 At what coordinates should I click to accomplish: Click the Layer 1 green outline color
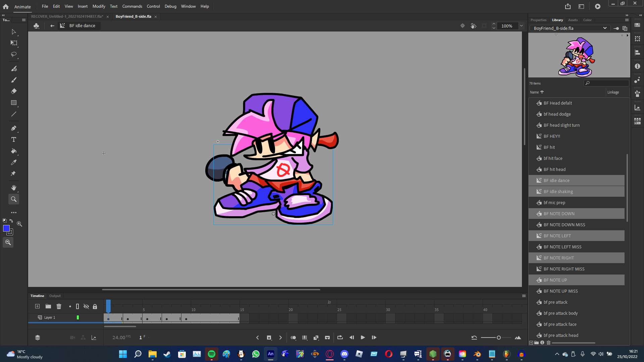pyautogui.click(x=78, y=317)
